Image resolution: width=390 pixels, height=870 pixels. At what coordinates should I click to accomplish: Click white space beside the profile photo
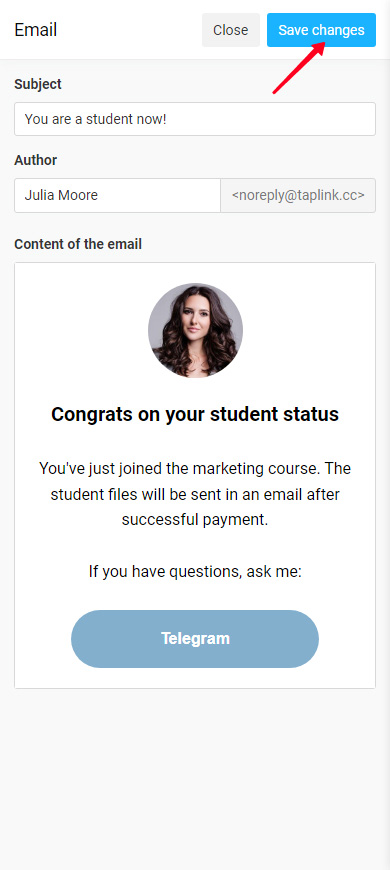(x=81, y=331)
